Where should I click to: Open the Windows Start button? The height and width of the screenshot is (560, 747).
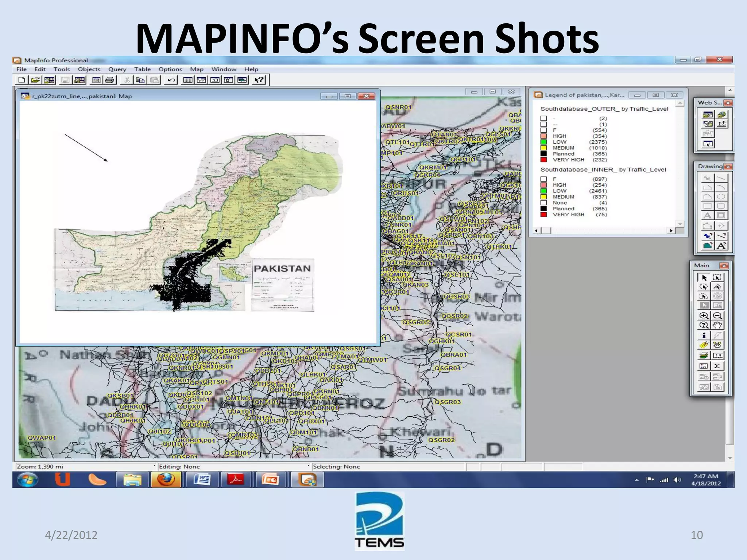tap(28, 479)
